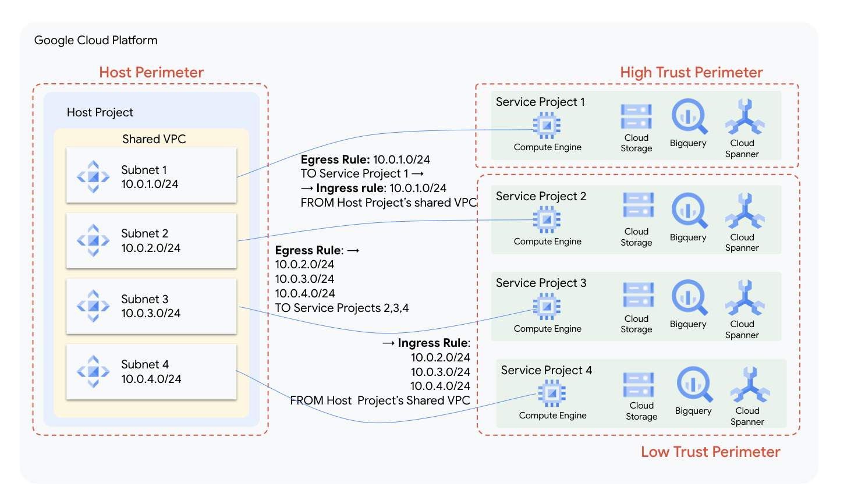This screenshot has height=504, width=851.
Task: Click Bigquery label in Service Project 2
Action: point(688,237)
